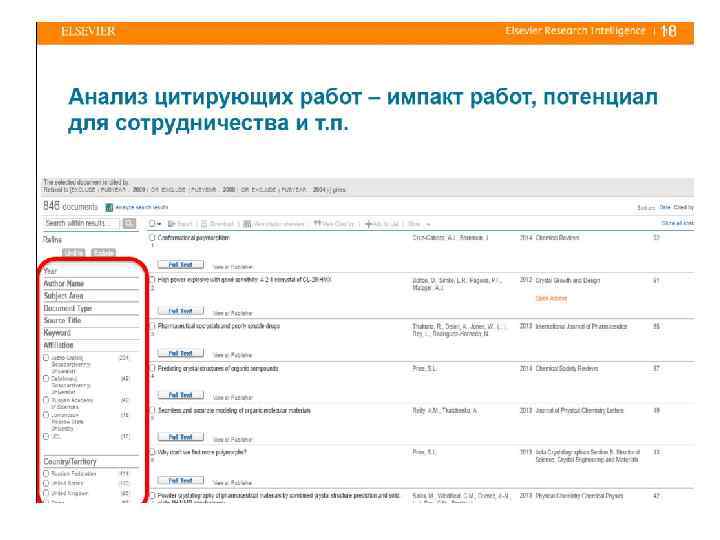Tick the United States country checkbox
720x540 pixels.
click(46, 483)
